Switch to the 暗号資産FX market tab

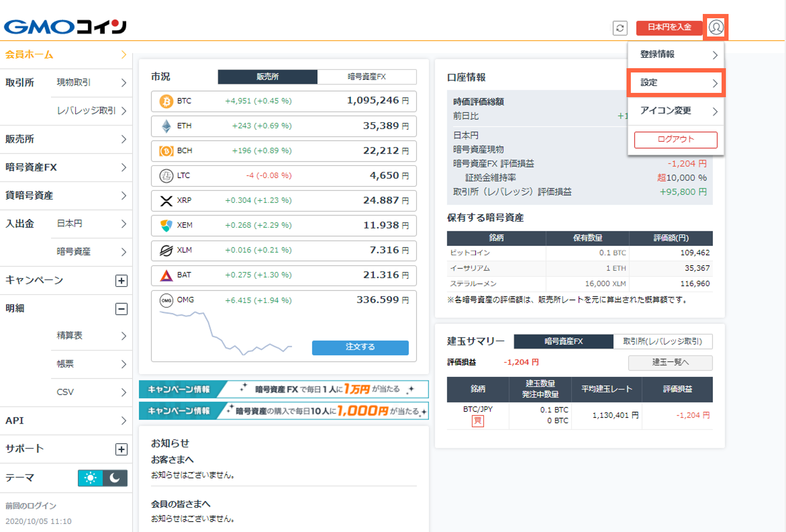pos(367,77)
